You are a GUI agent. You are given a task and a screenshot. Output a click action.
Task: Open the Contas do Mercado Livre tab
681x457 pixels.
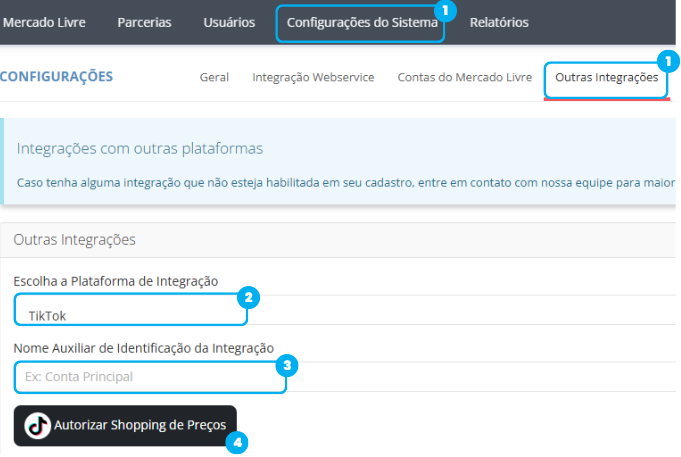[465, 77]
